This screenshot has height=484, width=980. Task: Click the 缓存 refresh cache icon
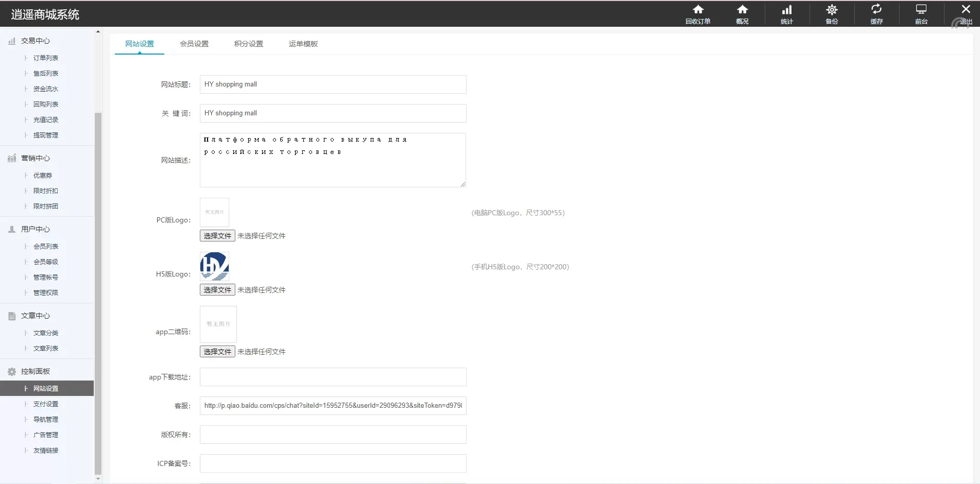point(876,10)
